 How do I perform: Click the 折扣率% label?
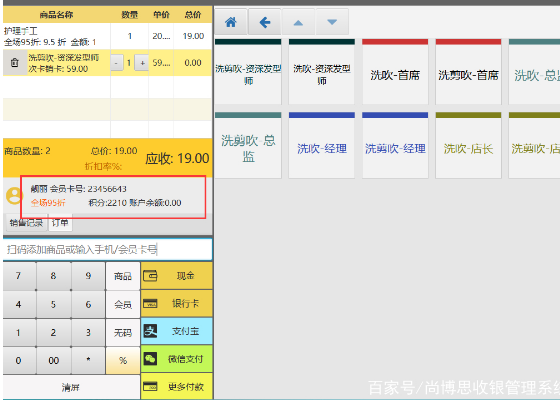point(103,166)
